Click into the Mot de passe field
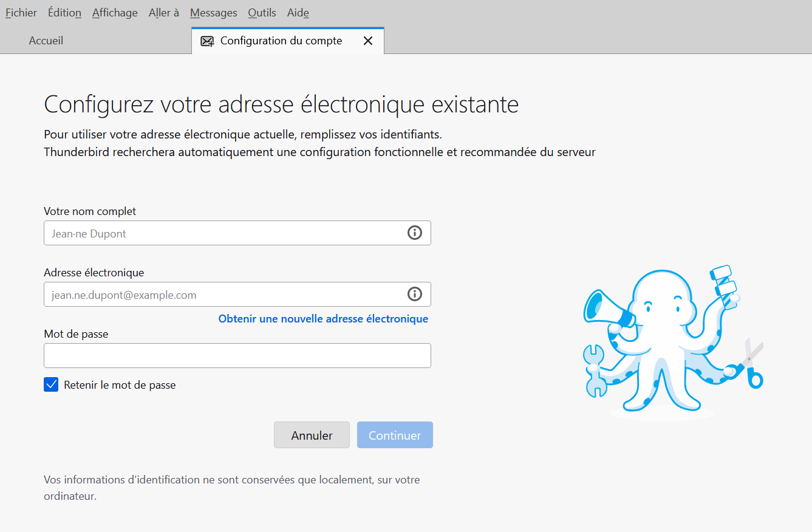812x532 pixels. pyautogui.click(x=237, y=356)
